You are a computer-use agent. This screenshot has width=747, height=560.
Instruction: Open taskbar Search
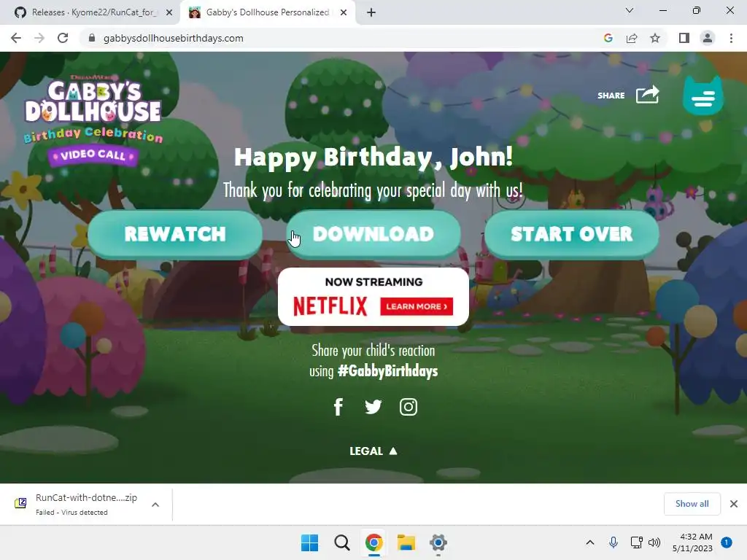(341, 542)
